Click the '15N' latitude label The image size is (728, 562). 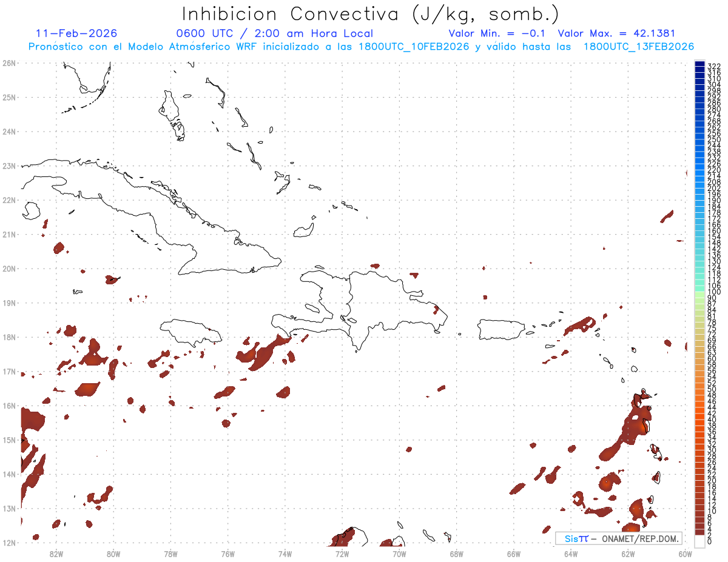coord(8,440)
